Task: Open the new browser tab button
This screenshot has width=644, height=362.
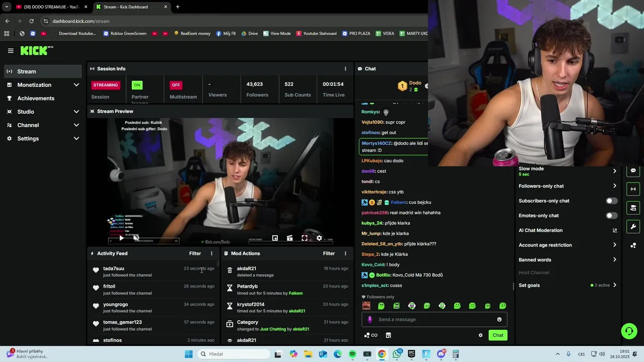Action: (x=178, y=7)
